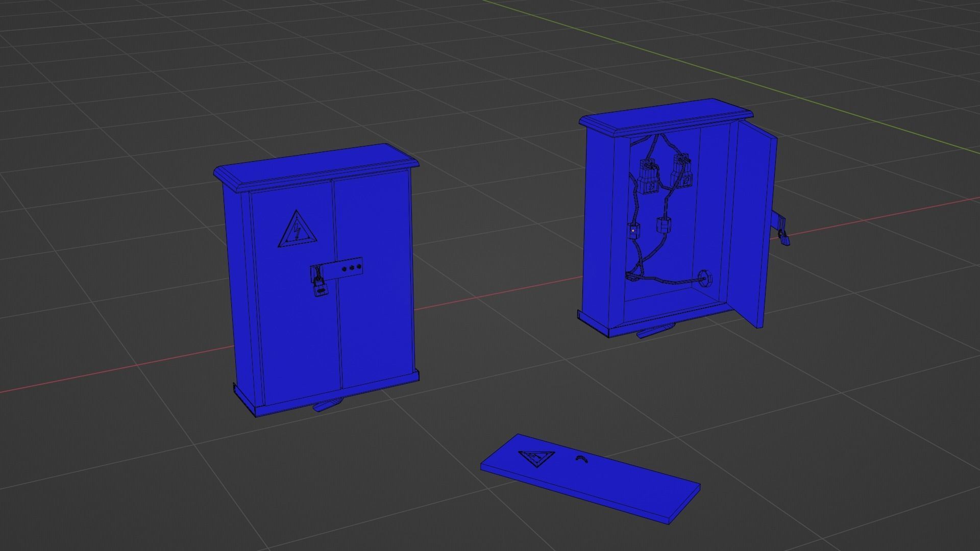Screen dimensions: 980x551
Task: Select the left circuit breaker inside open cabinet
Action: pos(648,176)
